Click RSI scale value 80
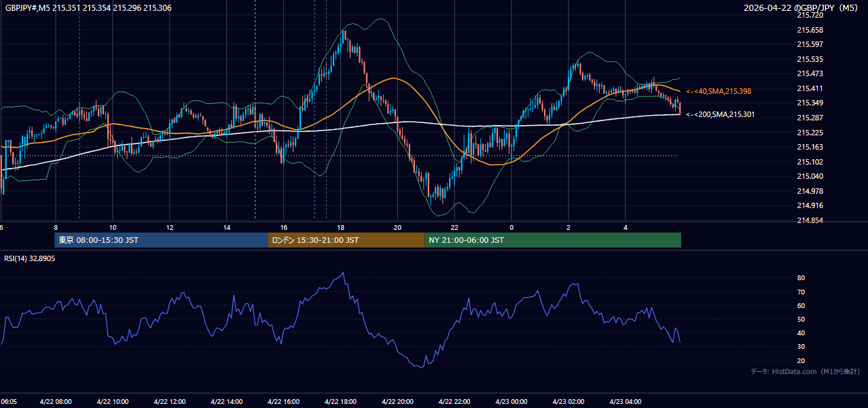868x408 pixels. pyautogui.click(x=801, y=278)
